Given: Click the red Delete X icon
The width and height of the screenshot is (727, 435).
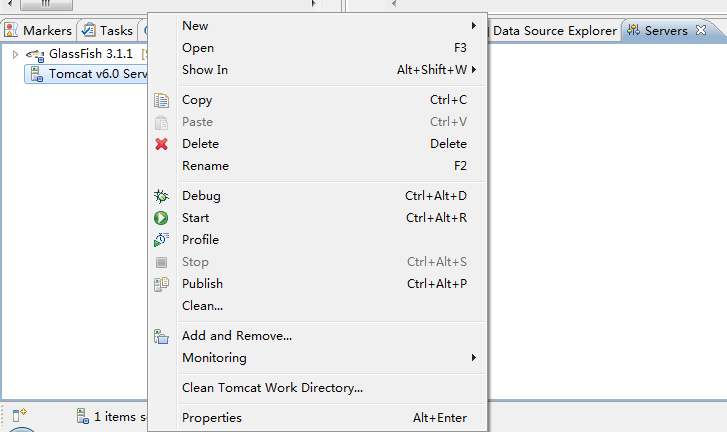Looking at the screenshot, I should [x=161, y=144].
